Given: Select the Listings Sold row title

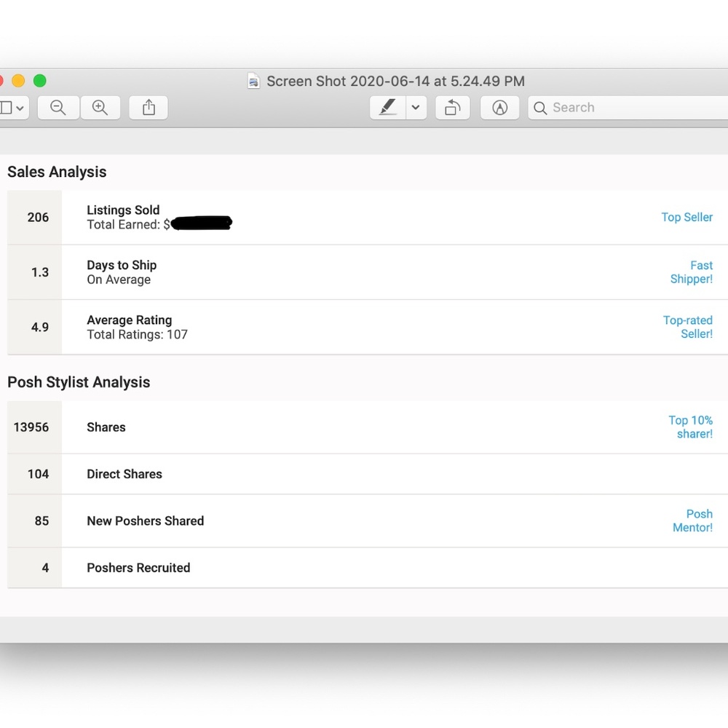Looking at the screenshot, I should pos(123,210).
